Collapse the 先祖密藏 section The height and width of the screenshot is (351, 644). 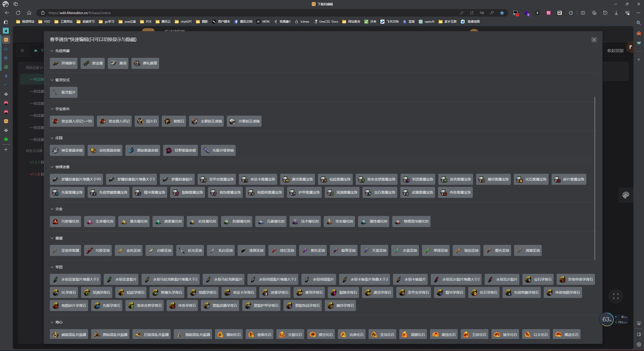(52, 51)
